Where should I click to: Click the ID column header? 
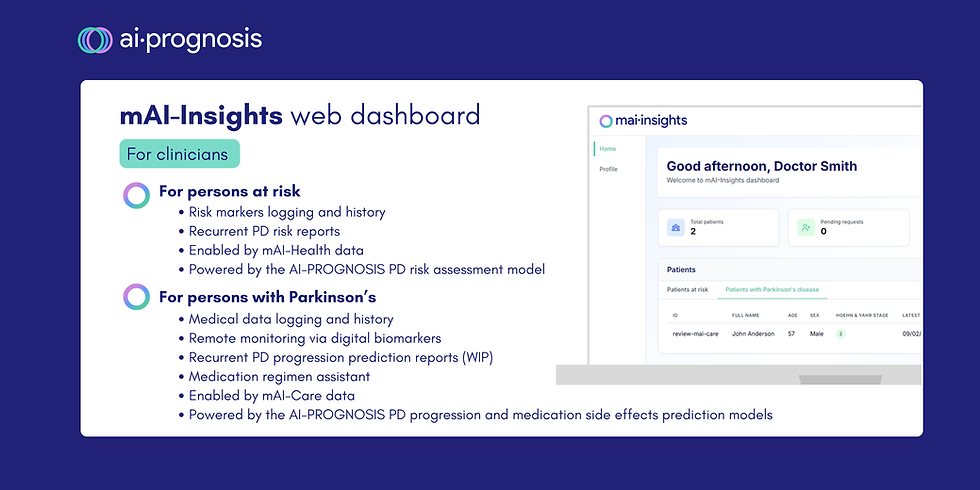point(675,316)
